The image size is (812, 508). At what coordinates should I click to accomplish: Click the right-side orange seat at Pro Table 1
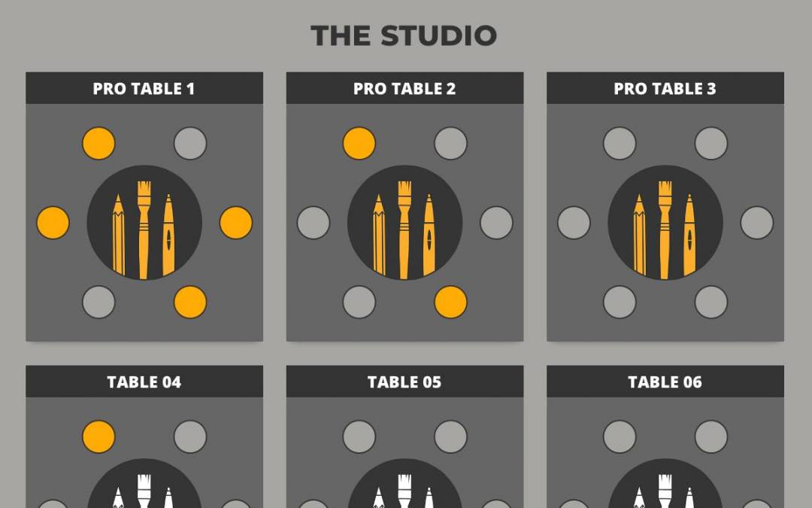(235, 223)
